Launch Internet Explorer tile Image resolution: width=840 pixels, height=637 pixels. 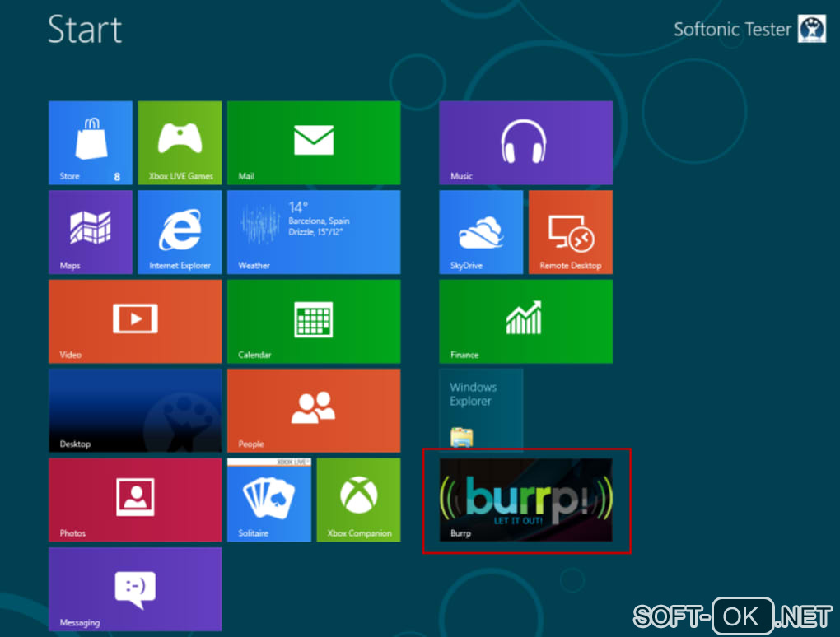pos(180,232)
